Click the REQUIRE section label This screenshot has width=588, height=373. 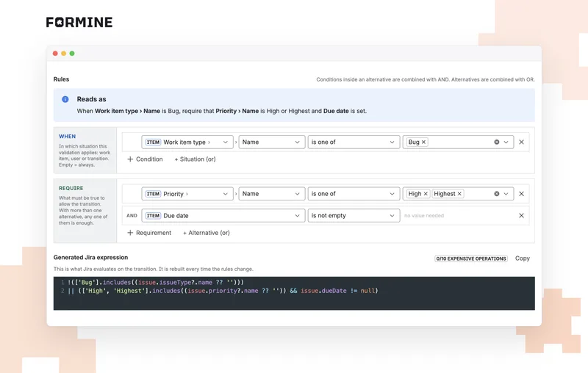71,188
